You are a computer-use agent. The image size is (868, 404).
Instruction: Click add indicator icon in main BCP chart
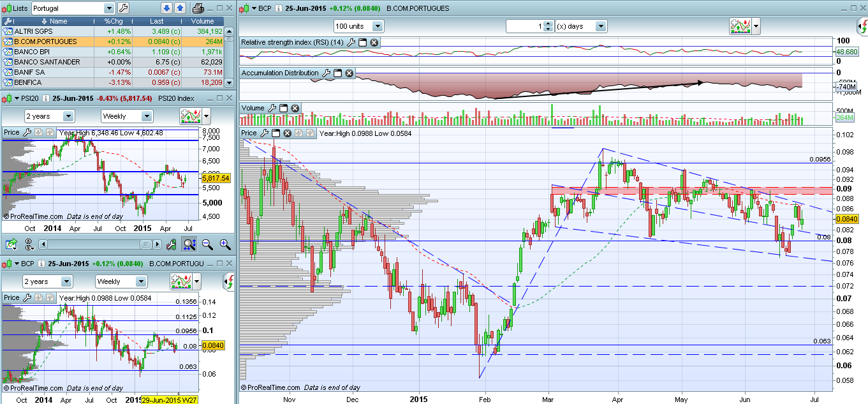coord(740,26)
